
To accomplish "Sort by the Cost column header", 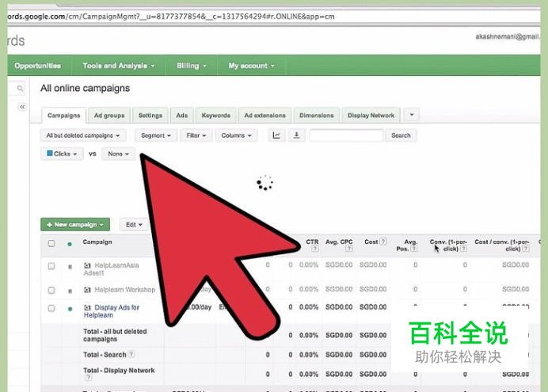I will (371, 242).
